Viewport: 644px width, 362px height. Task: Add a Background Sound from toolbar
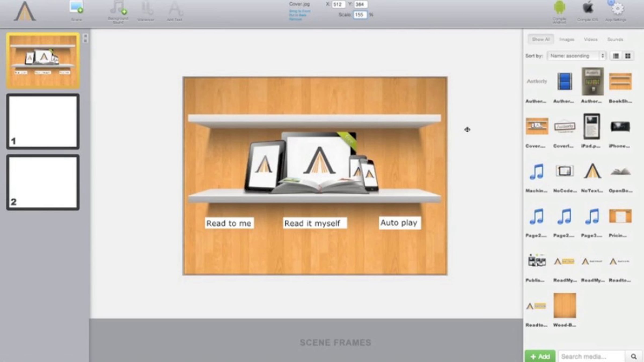pyautogui.click(x=118, y=9)
